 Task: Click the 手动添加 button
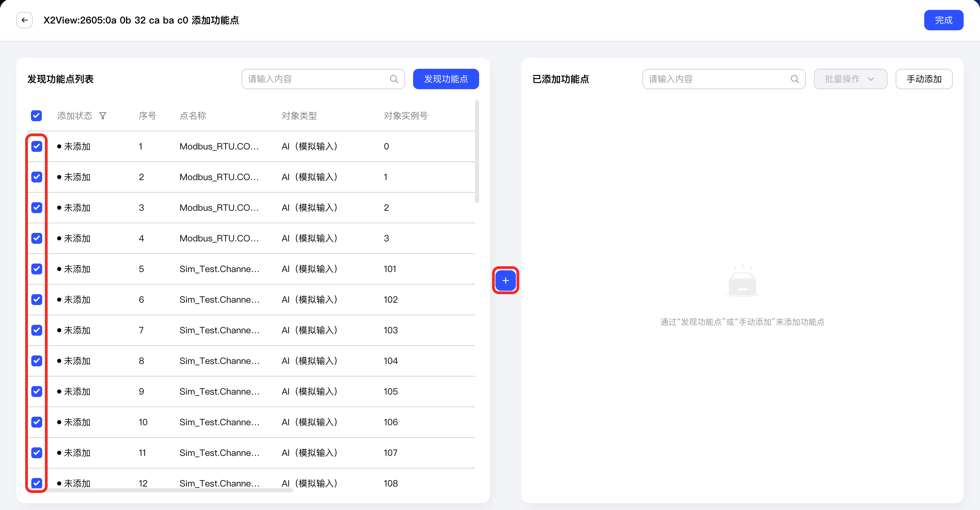tap(924, 79)
